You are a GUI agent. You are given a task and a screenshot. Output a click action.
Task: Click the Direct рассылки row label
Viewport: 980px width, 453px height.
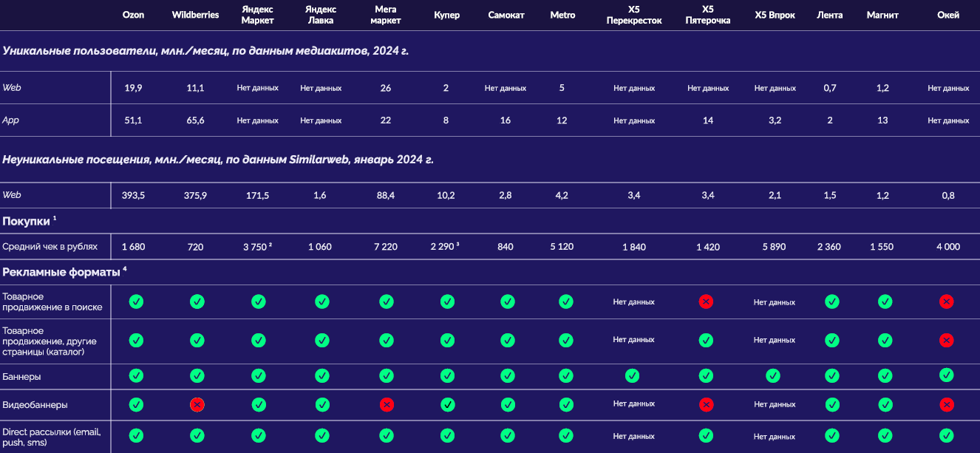coord(51,437)
